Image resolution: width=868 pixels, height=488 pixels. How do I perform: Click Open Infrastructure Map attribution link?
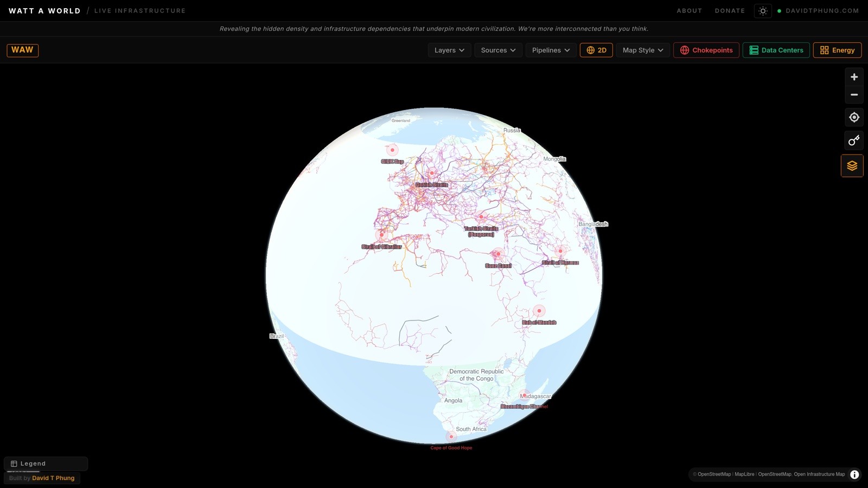819,474
